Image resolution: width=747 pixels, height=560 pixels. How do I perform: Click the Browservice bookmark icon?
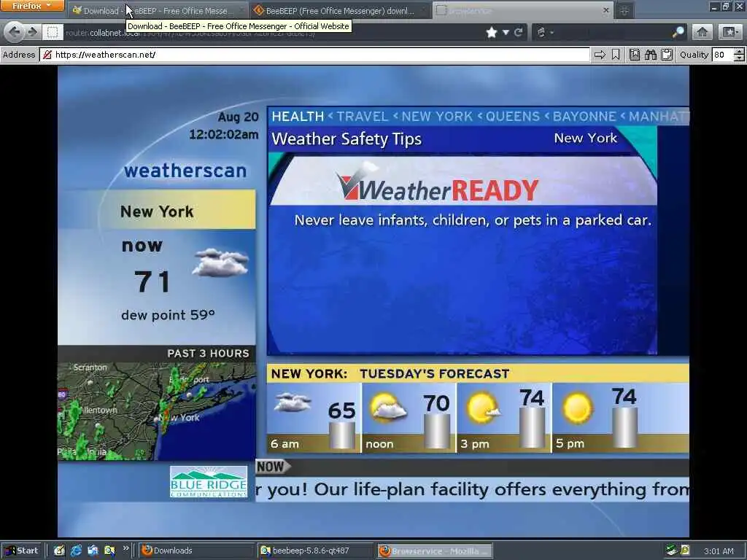[616, 55]
